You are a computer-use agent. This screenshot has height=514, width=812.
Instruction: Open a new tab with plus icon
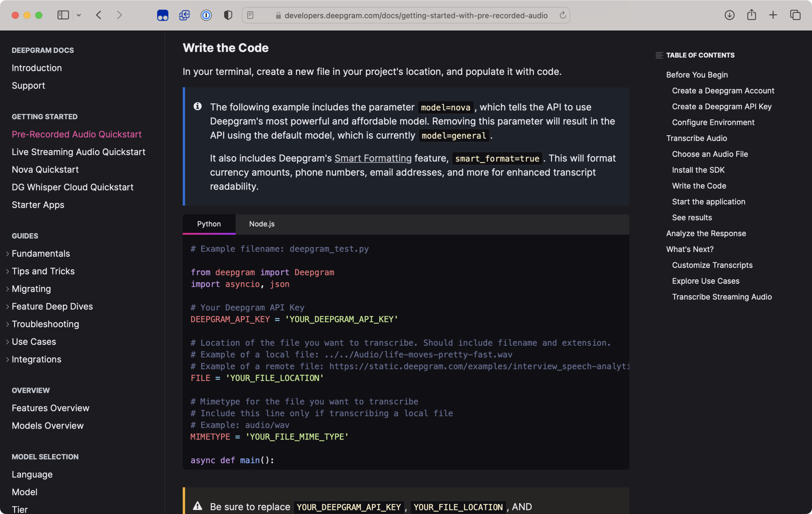coord(773,15)
